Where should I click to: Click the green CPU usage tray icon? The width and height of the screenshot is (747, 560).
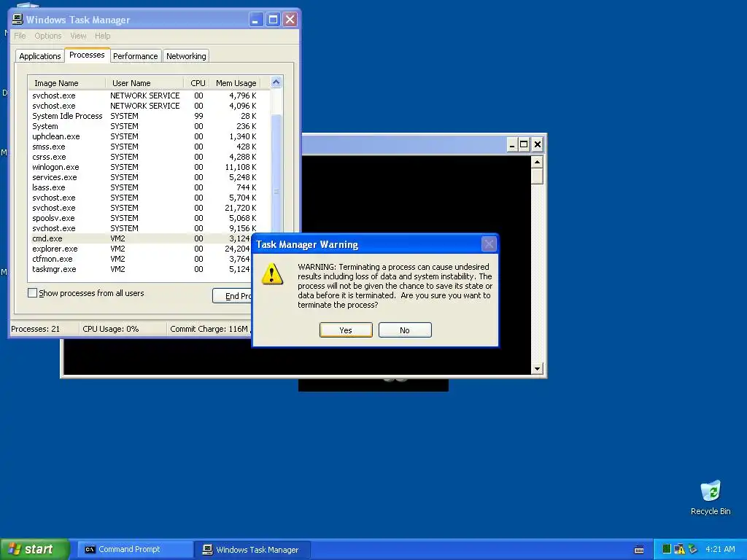(x=667, y=549)
